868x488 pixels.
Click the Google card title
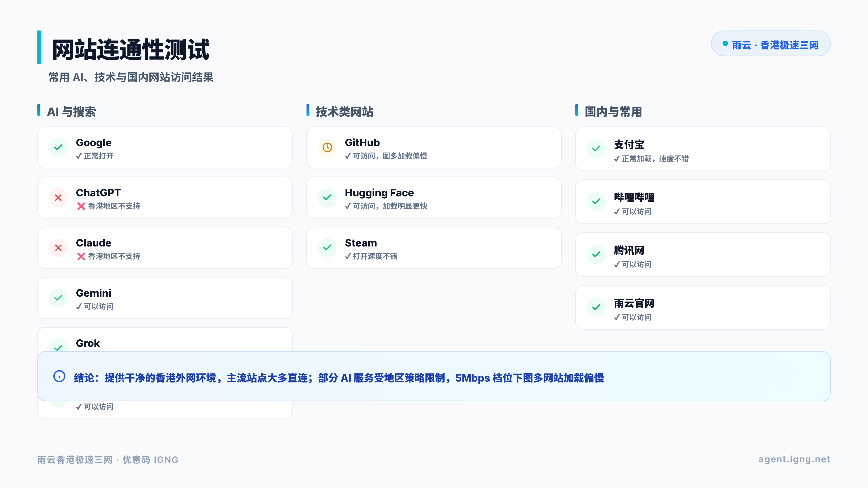coord(94,143)
